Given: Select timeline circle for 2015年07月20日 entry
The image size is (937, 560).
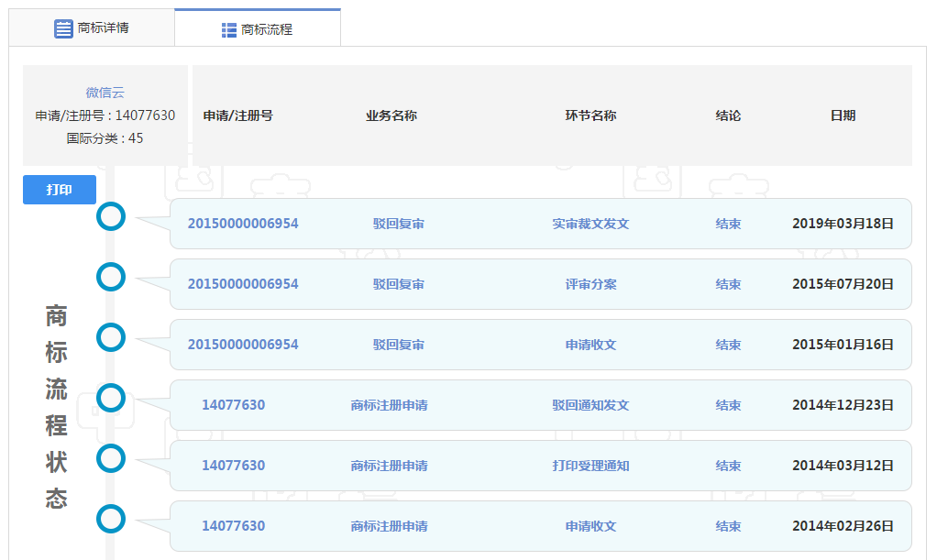Looking at the screenshot, I should pos(111,277).
